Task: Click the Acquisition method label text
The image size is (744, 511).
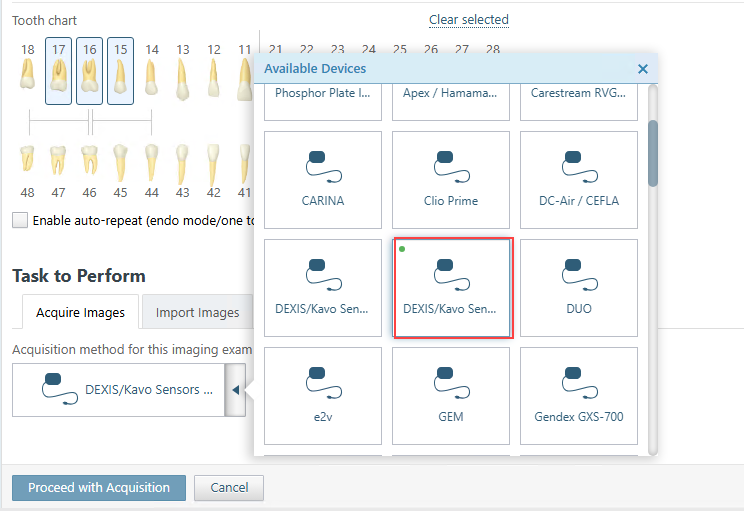Action: [x=132, y=350]
